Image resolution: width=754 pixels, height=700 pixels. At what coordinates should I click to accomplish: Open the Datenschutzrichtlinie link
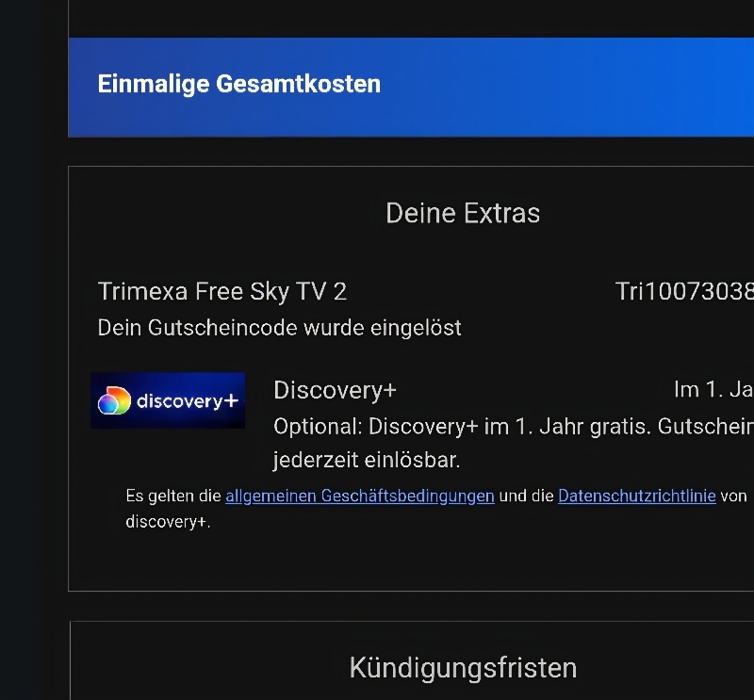click(637, 496)
